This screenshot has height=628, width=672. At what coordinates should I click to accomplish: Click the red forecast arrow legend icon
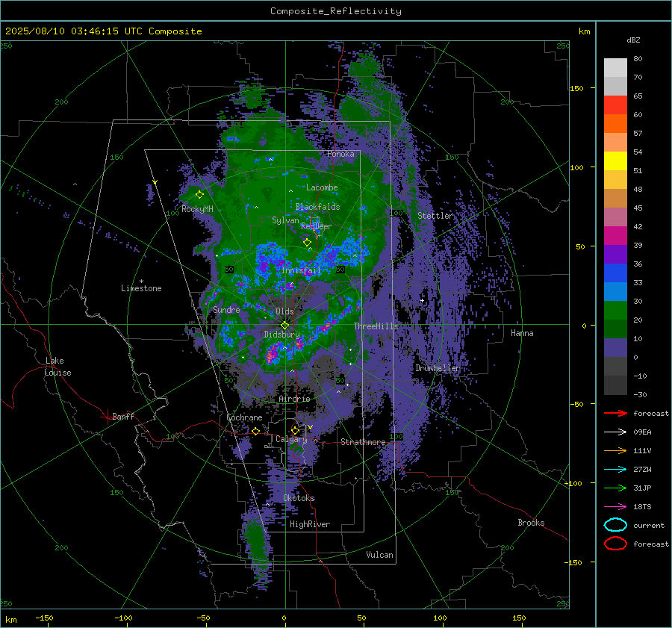point(615,413)
